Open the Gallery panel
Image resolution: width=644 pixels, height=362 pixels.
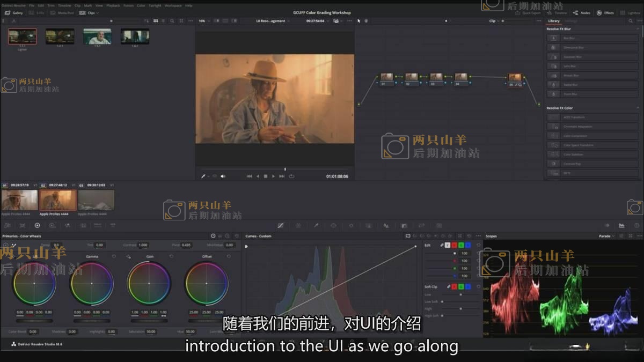point(14,12)
